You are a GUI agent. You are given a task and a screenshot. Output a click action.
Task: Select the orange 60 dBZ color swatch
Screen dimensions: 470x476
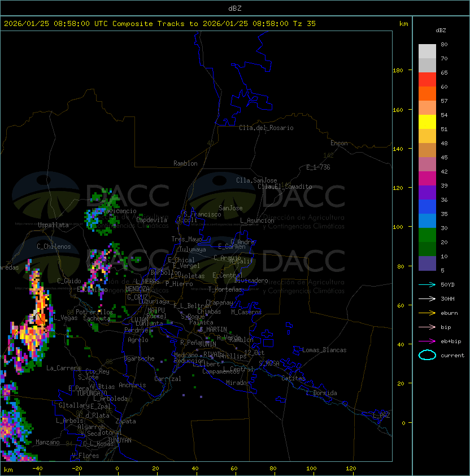(427, 93)
